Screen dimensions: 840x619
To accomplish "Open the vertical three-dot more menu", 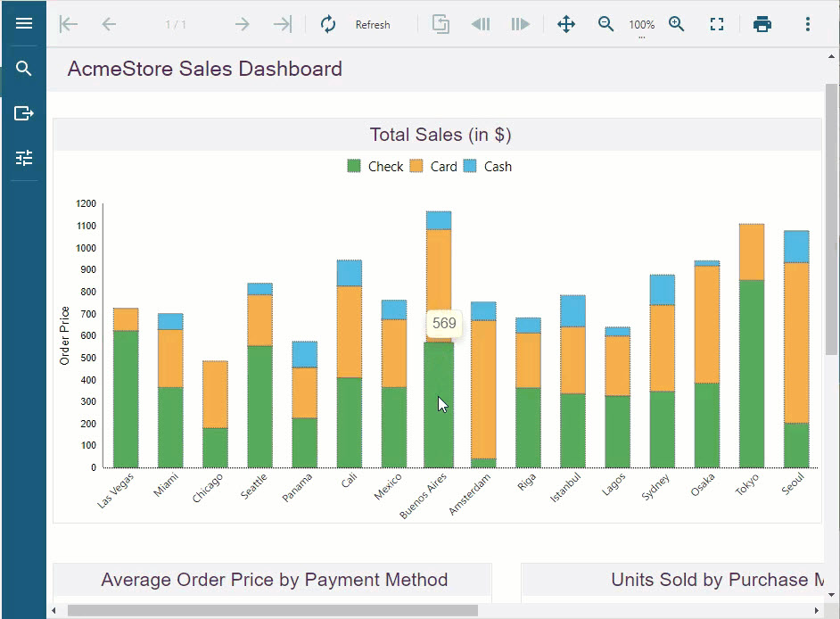I will (x=808, y=24).
